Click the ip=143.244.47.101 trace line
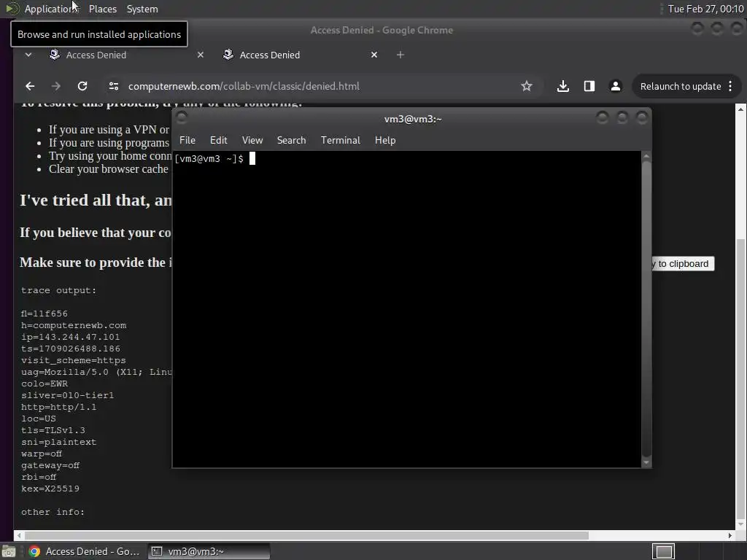The height and width of the screenshot is (560, 747). point(71,337)
